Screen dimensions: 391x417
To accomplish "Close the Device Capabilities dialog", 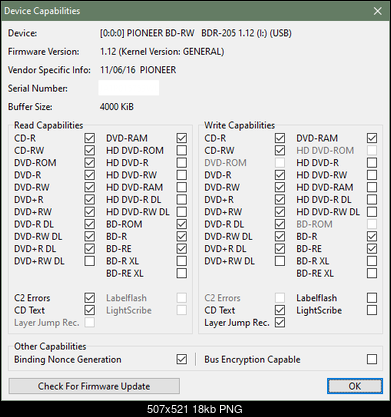I will pos(378,11).
